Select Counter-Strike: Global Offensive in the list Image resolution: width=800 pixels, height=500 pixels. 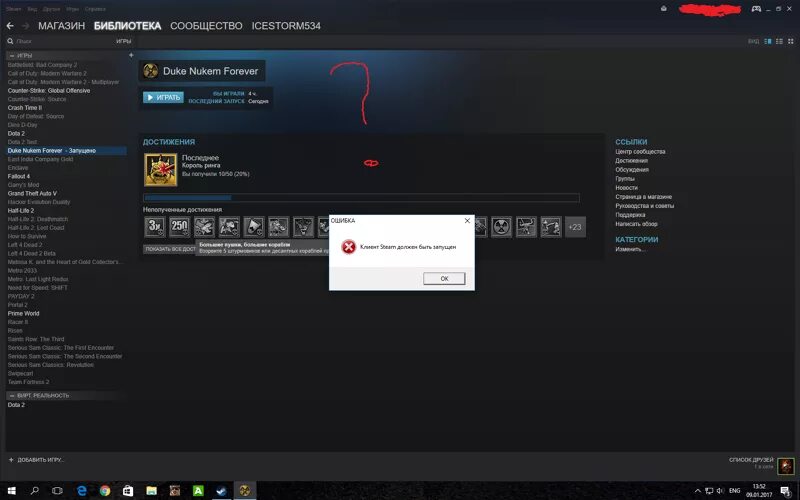tap(48, 90)
